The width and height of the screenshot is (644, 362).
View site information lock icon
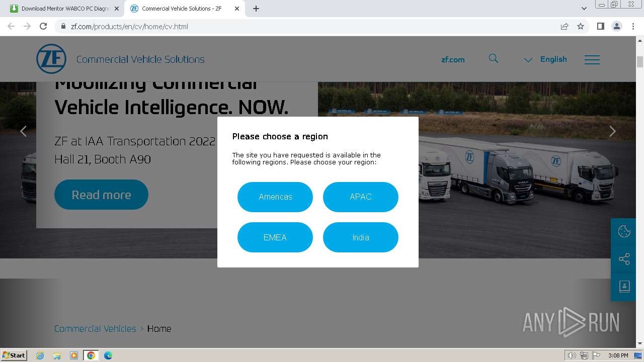point(63,26)
